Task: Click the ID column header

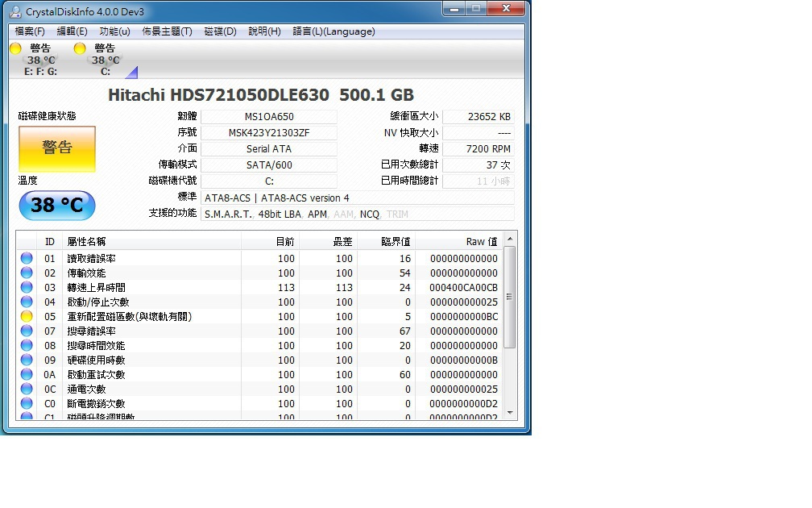Action: pyautogui.click(x=50, y=242)
